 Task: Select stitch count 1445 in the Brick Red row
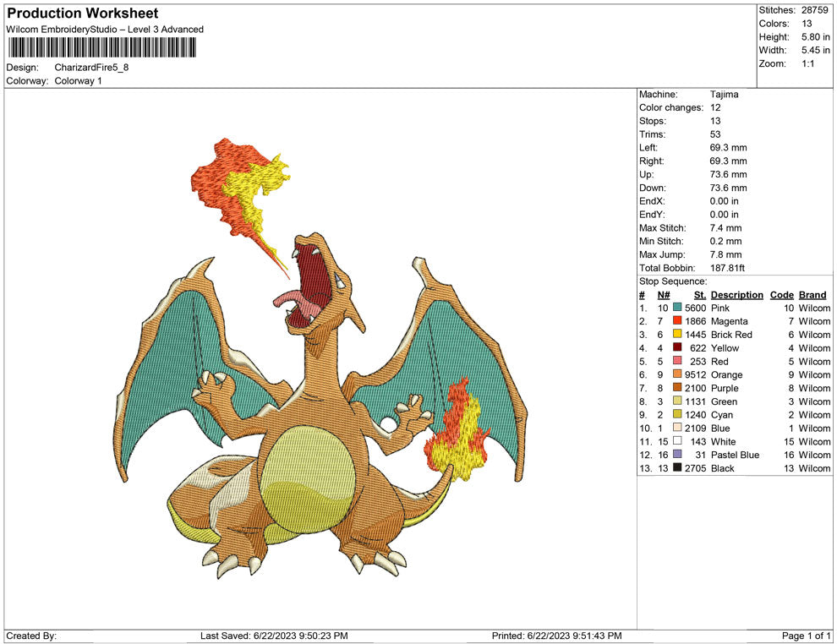[696, 334]
